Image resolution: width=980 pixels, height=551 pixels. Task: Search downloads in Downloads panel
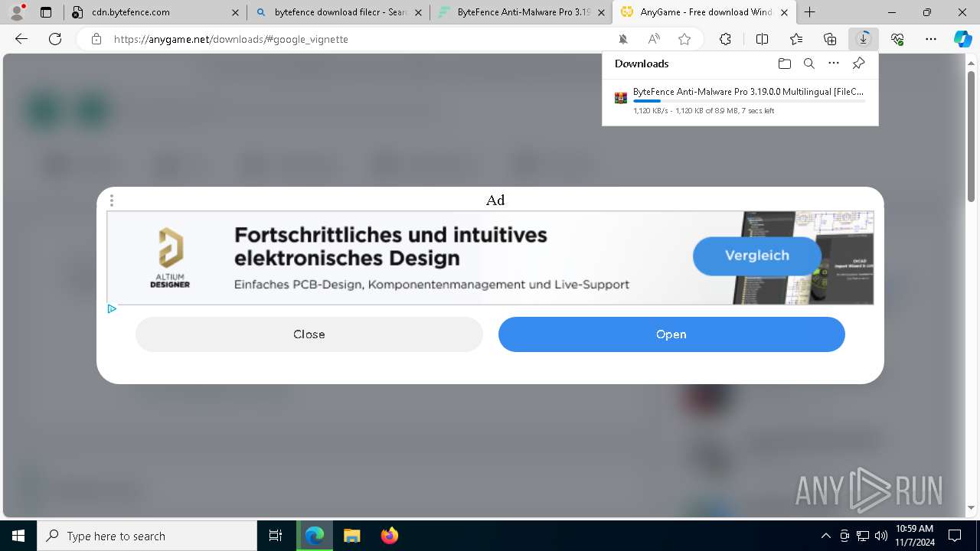(808, 64)
